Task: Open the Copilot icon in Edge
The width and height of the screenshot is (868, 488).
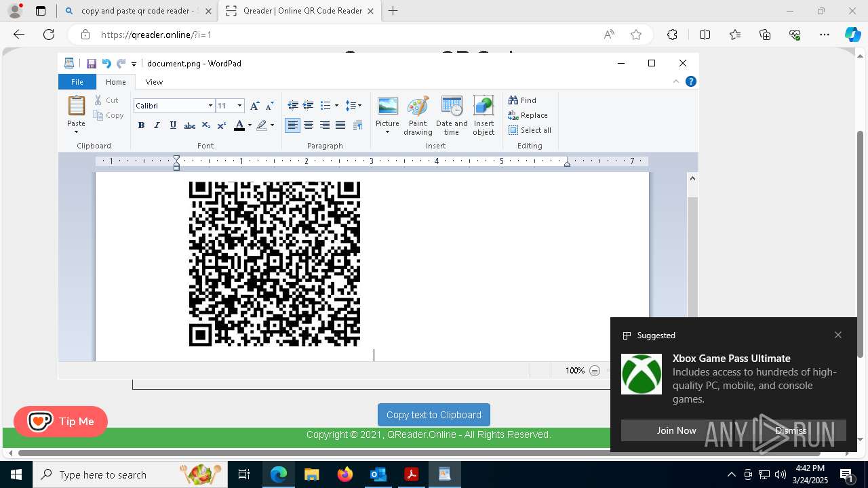Action: pyautogui.click(x=852, y=35)
